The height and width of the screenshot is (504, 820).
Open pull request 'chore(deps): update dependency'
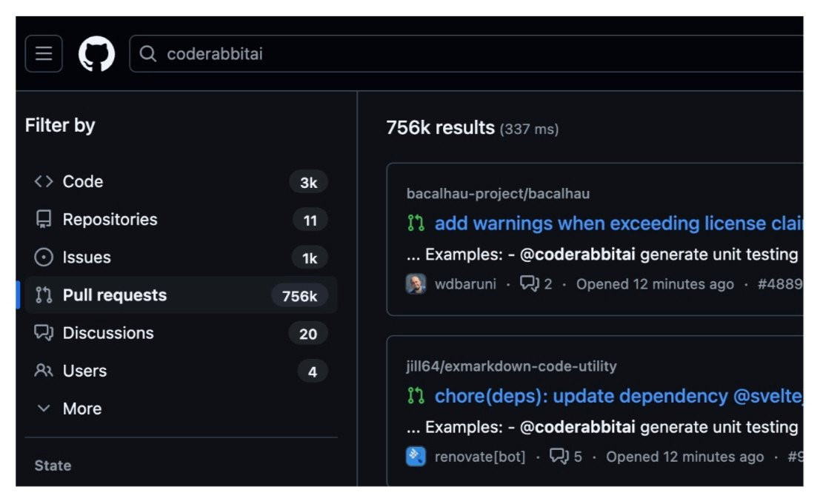pos(619,396)
